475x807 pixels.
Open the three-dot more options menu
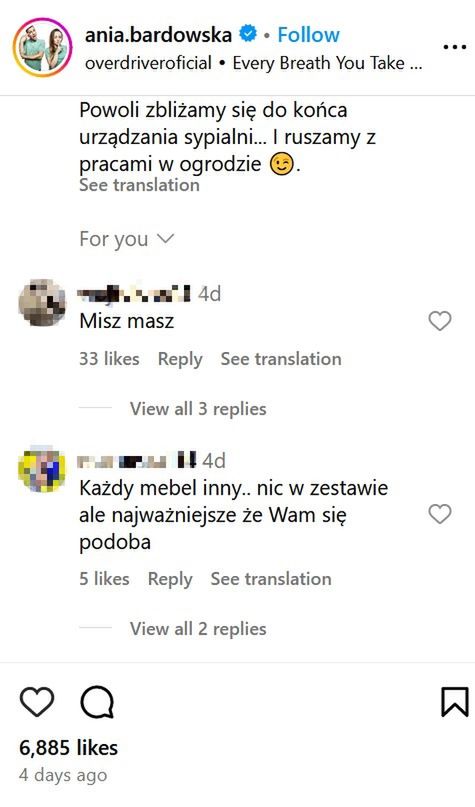pos(454,47)
